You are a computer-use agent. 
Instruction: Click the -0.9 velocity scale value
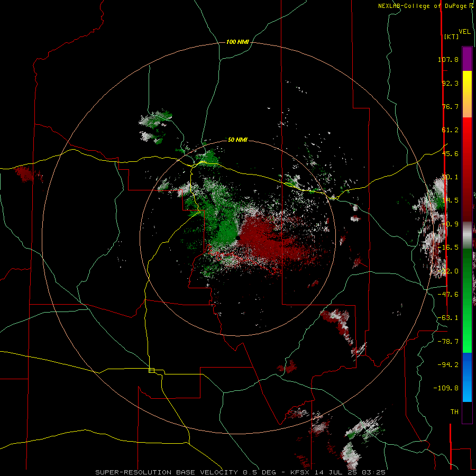[450, 224]
